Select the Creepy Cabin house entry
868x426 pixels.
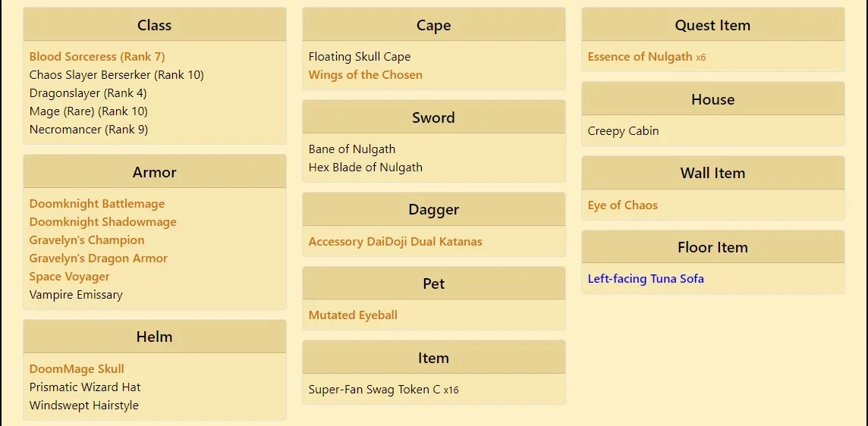click(624, 131)
